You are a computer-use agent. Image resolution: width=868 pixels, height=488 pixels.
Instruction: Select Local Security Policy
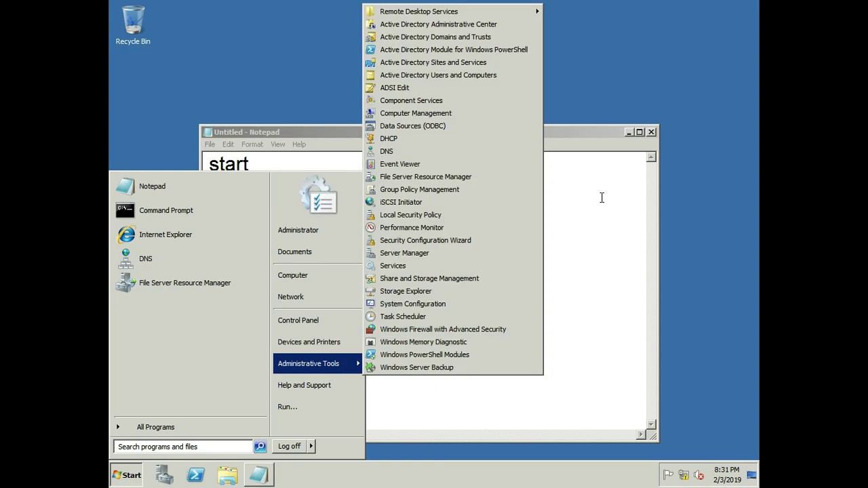pos(453,215)
